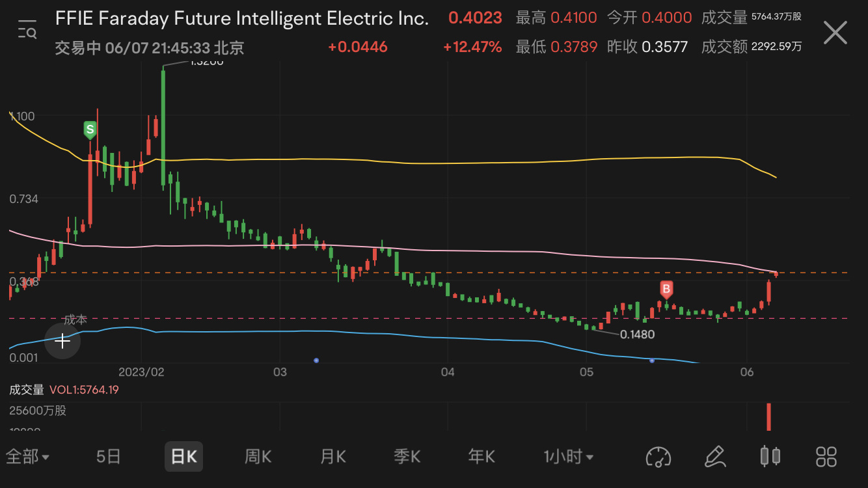
Task: Click the FFIE Faraday Future stock title
Action: tap(242, 18)
